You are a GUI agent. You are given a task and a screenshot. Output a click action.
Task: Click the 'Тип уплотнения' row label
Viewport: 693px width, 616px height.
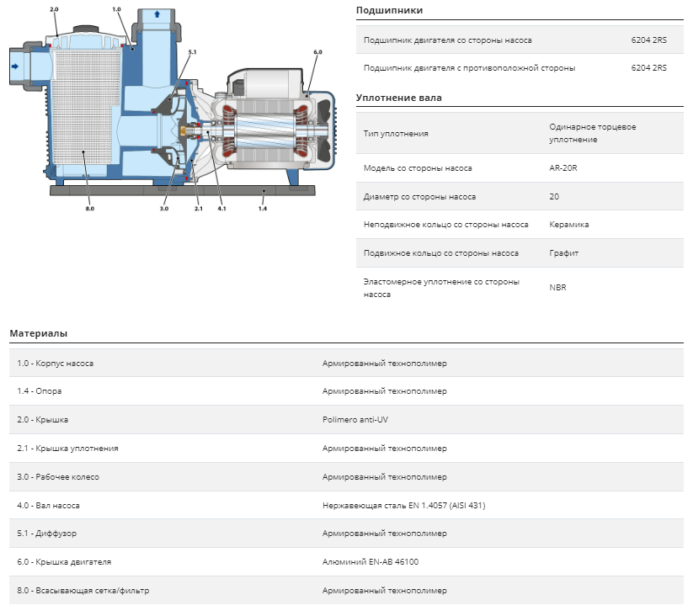(x=396, y=133)
